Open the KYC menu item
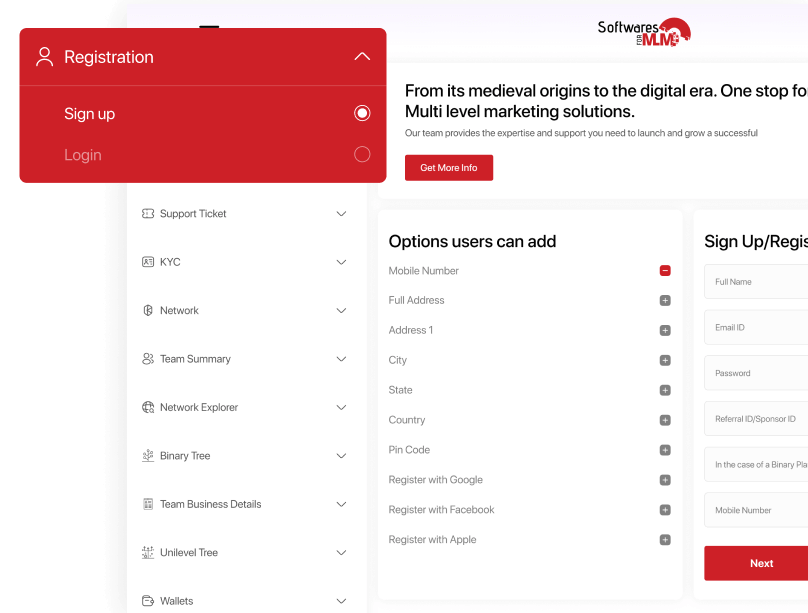 [244, 262]
